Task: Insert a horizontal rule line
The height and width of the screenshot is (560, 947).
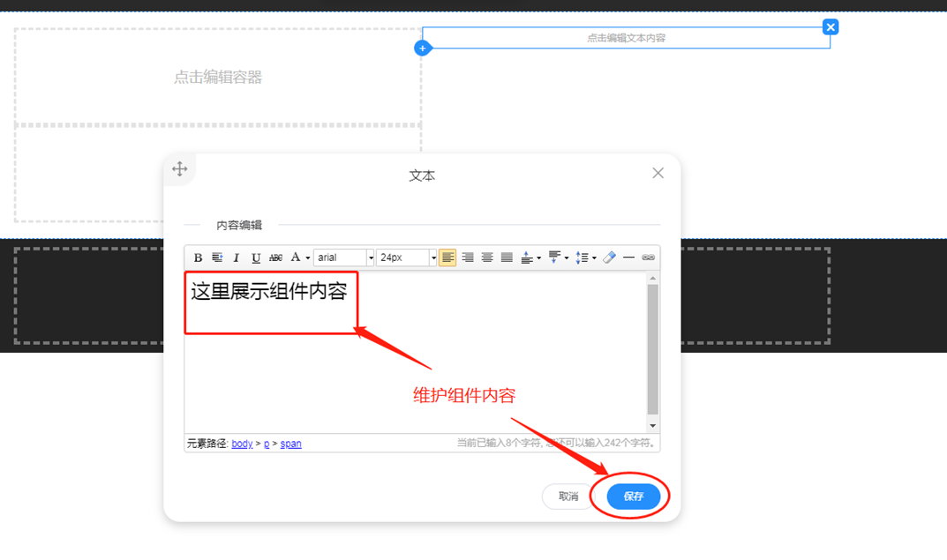Action: click(628, 258)
